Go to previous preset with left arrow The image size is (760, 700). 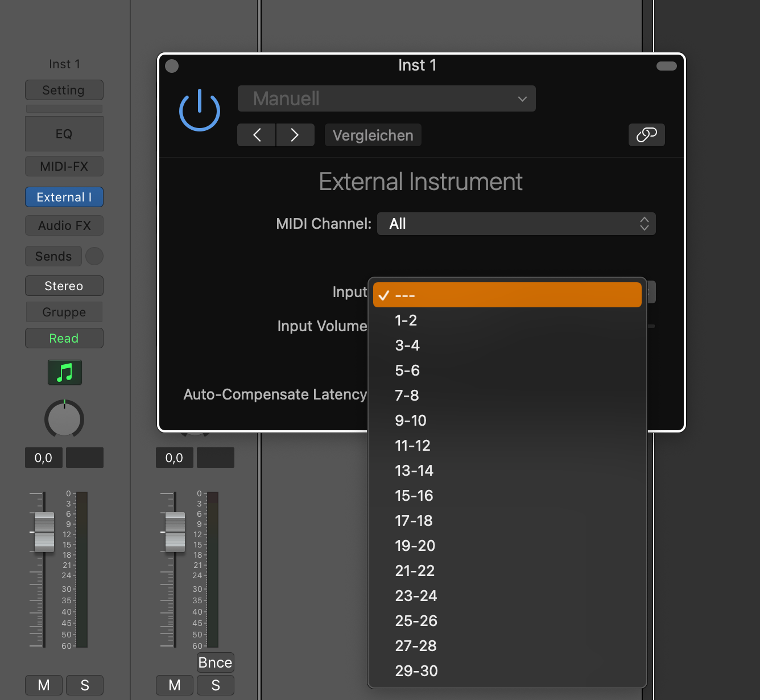tap(257, 135)
